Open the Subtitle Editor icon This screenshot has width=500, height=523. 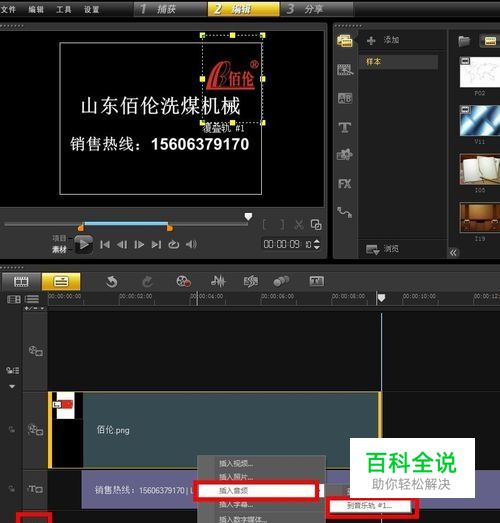317,282
